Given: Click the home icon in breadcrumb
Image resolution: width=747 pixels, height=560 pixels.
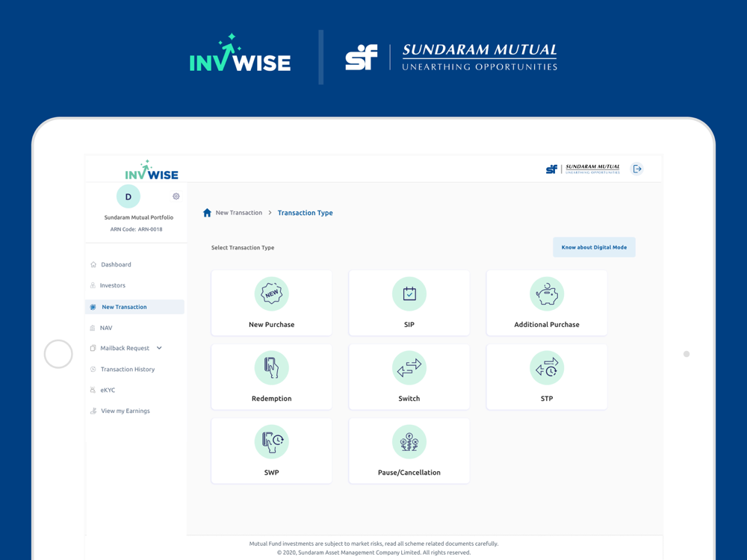Looking at the screenshot, I should pos(207,213).
